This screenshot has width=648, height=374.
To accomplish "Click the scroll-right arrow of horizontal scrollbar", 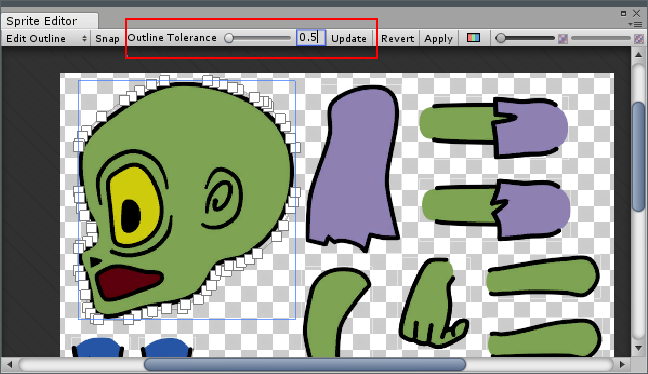I will 622,364.
